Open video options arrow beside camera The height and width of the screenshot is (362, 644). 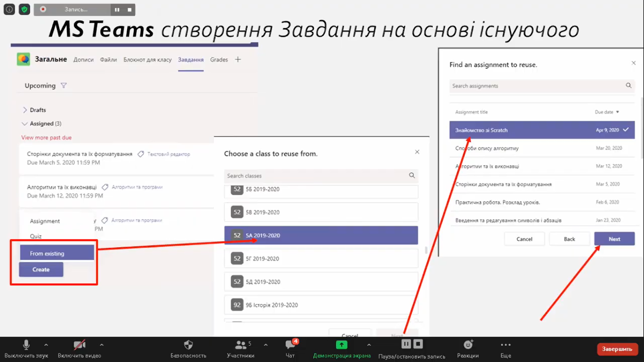(x=101, y=345)
